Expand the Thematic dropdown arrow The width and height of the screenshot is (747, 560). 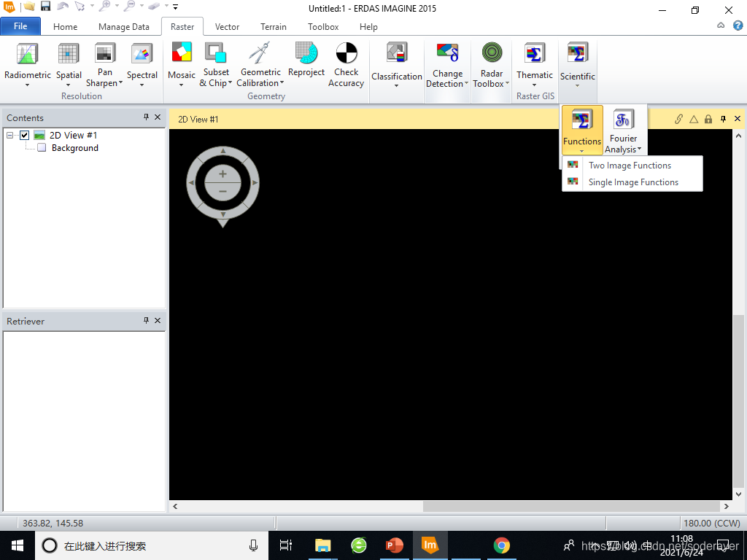click(x=534, y=85)
